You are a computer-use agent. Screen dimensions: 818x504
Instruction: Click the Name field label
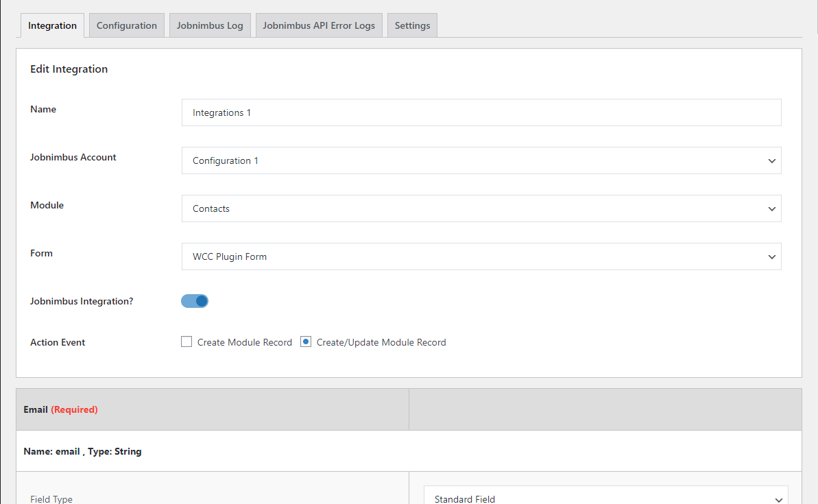coord(43,109)
